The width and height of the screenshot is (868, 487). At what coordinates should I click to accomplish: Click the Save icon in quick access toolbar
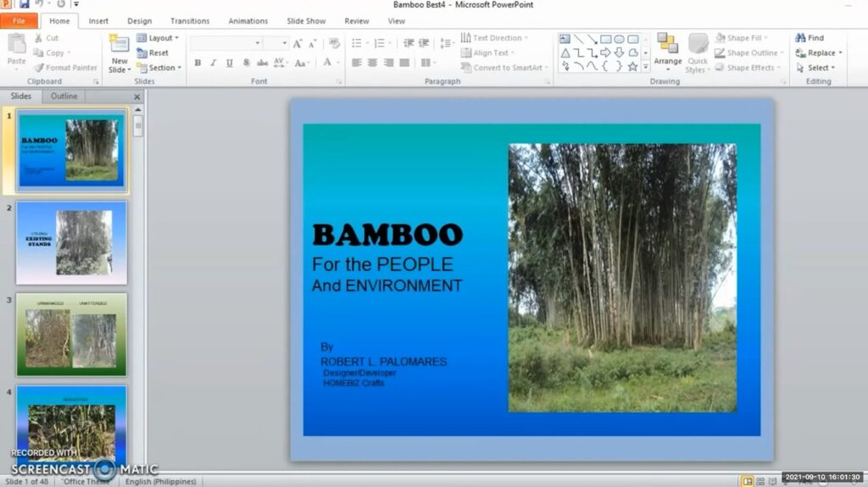pos(25,4)
